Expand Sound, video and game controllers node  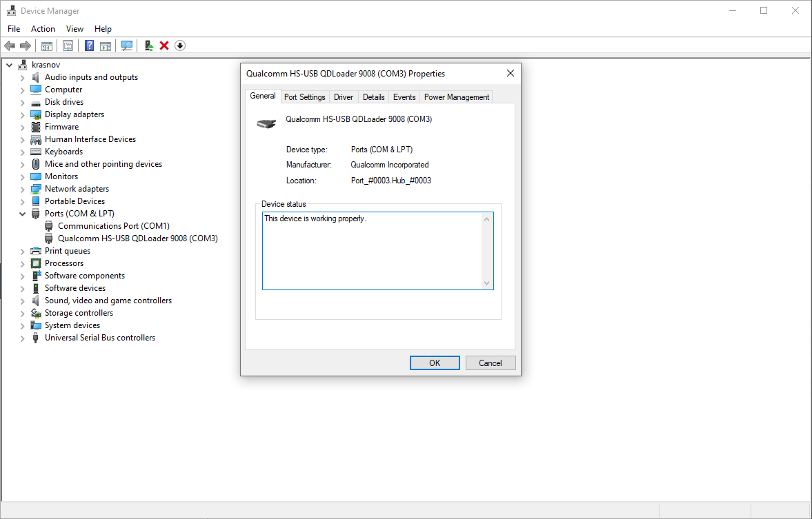point(22,301)
